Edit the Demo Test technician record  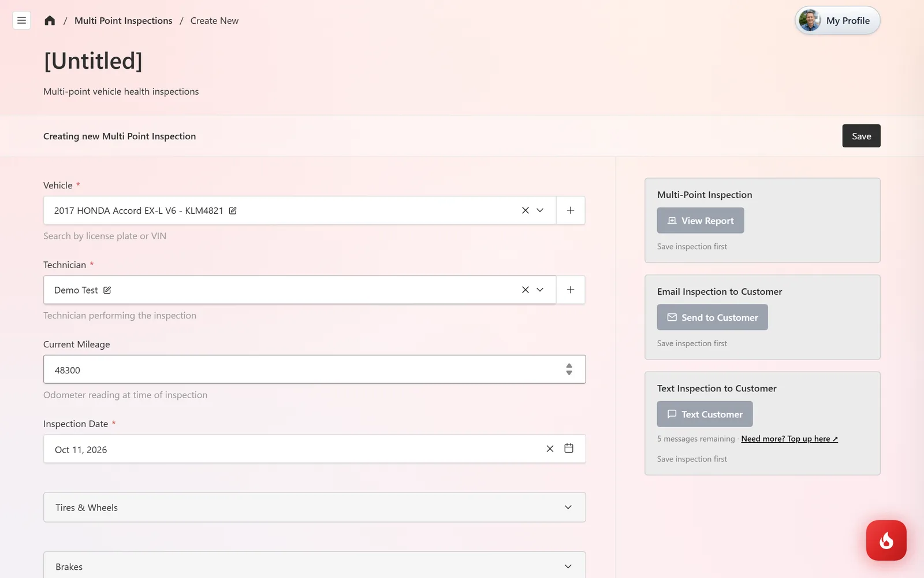click(x=107, y=290)
